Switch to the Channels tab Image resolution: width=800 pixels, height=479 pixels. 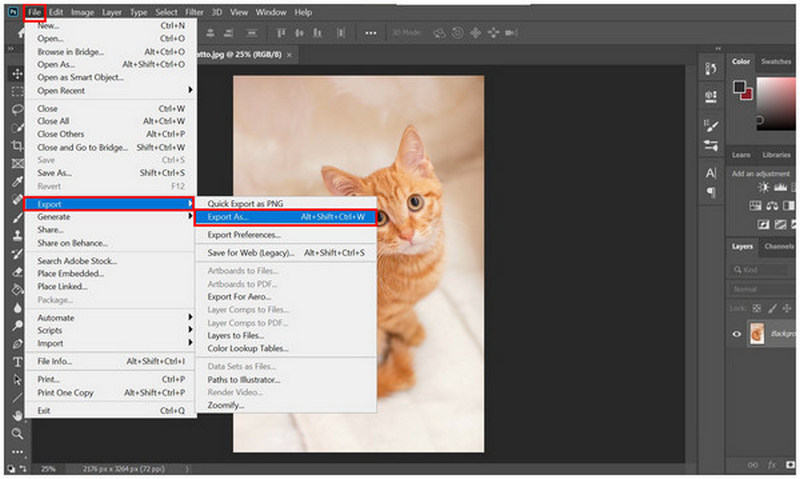(779, 246)
